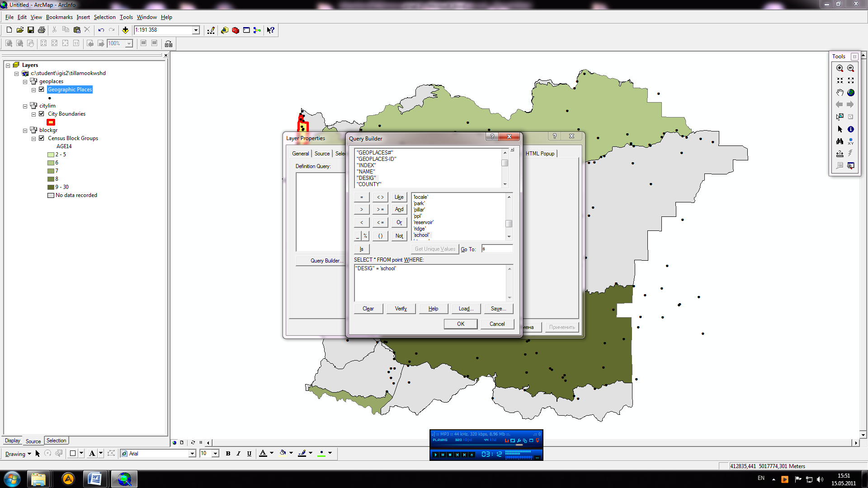Click the Go To input field
This screenshot has height=488, width=868.
497,249
